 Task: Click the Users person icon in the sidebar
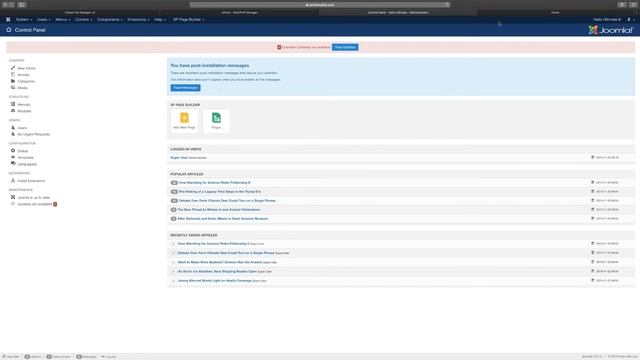(x=13, y=128)
